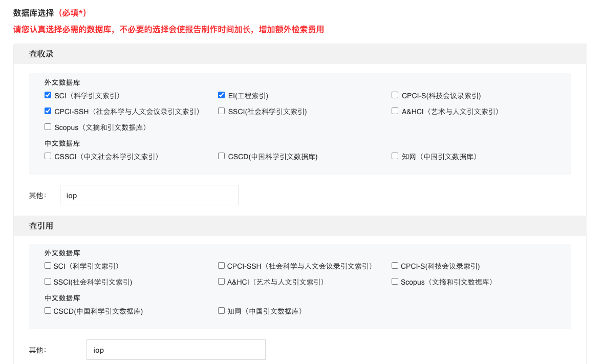This screenshot has width=603, height=364.
Task: Check 知网 under the 查引用 section
Action: pyautogui.click(x=221, y=311)
